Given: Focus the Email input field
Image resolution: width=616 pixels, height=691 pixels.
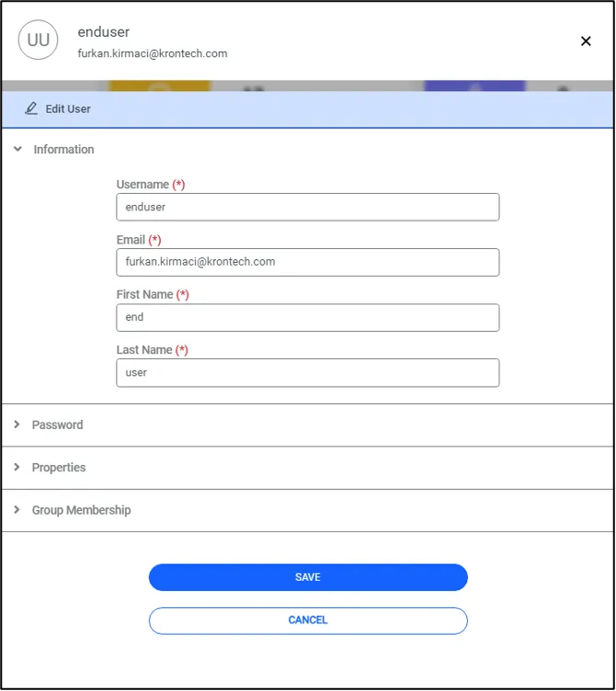Looking at the screenshot, I should pyautogui.click(x=308, y=262).
